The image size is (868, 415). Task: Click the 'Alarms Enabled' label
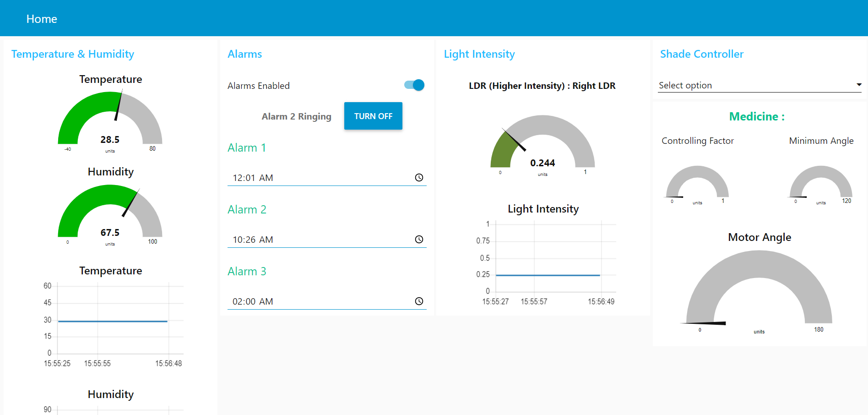click(258, 86)
